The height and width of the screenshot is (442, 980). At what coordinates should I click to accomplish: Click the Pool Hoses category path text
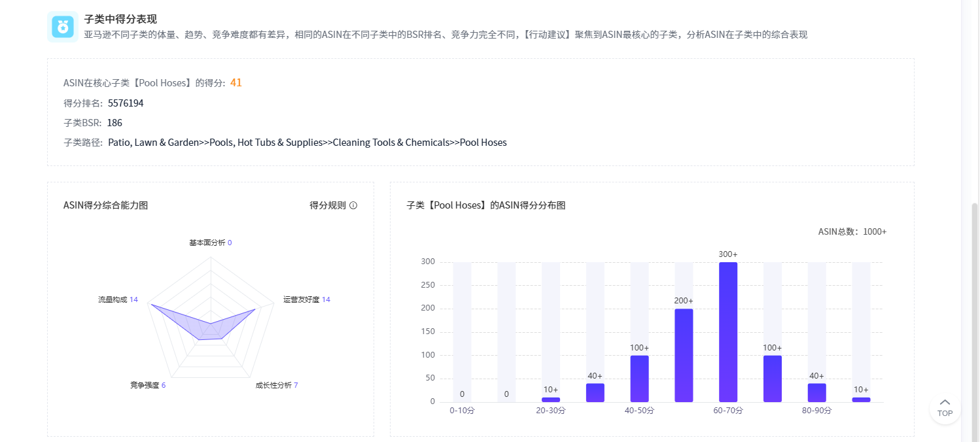pos(307,143)
